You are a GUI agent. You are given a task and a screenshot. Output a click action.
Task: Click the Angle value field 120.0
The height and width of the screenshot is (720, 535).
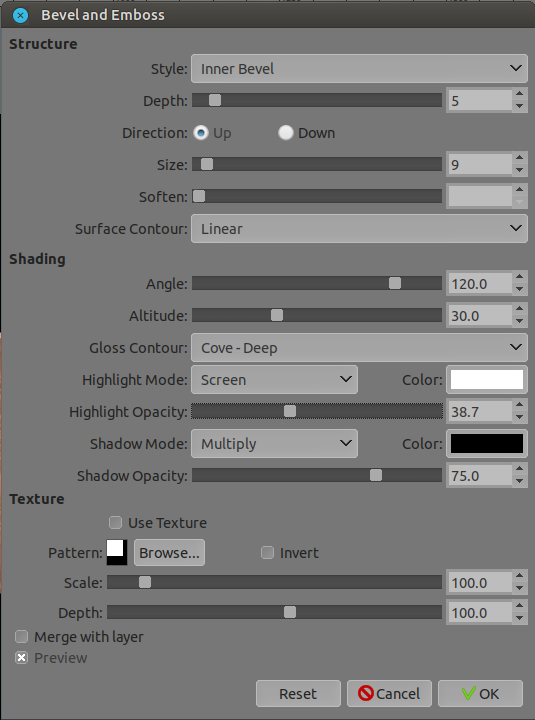(480, 283)
